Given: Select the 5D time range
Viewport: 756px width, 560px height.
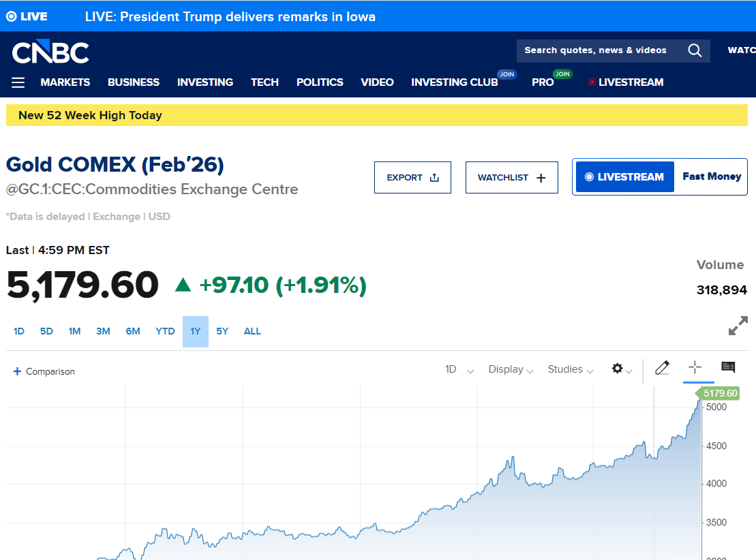Looking at the screenshot, I should [46, 332].
